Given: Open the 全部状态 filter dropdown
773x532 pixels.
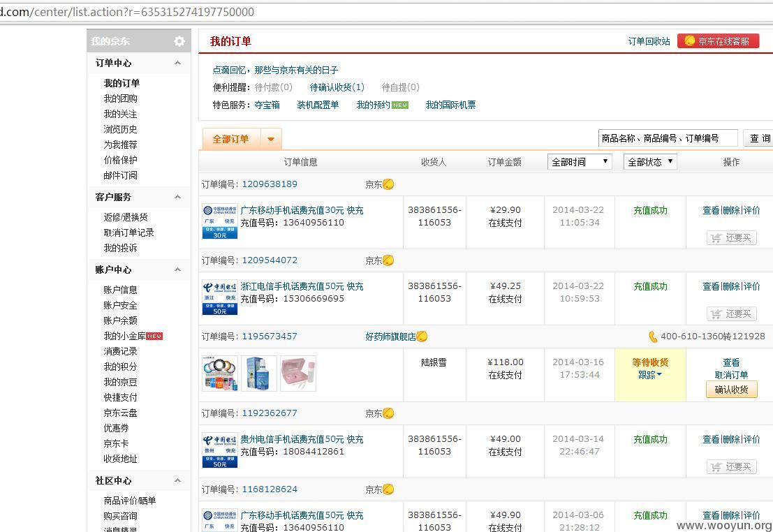Looking at the screenshot, I should 650,162.
